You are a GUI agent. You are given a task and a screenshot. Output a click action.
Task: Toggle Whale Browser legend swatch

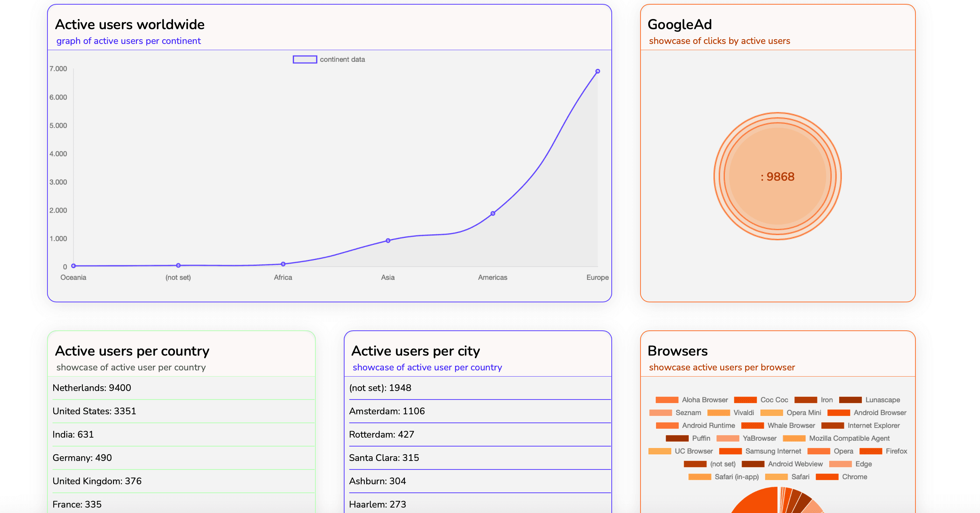pos(752,426)
